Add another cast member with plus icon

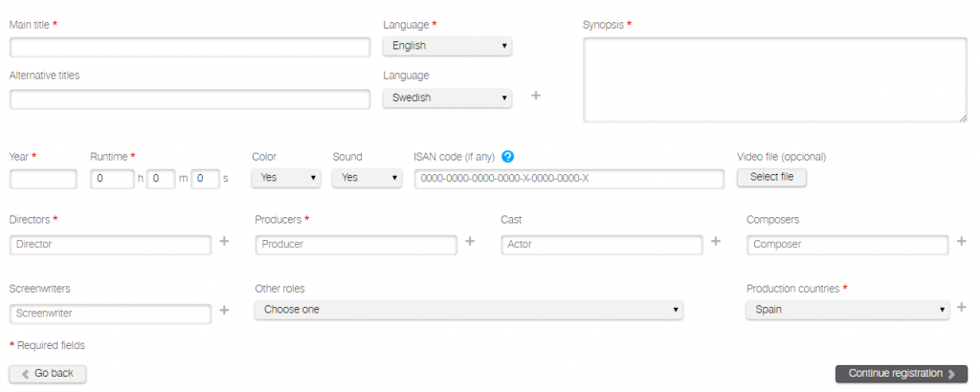[x=715, y=242]
